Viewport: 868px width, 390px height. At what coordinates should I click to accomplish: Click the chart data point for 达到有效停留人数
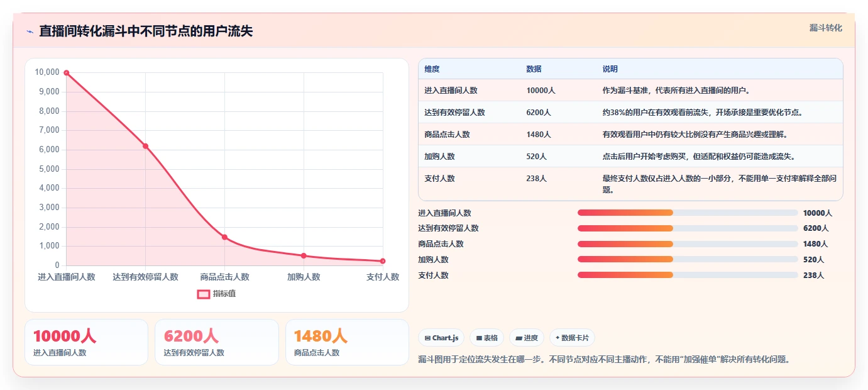pos(145,146)
